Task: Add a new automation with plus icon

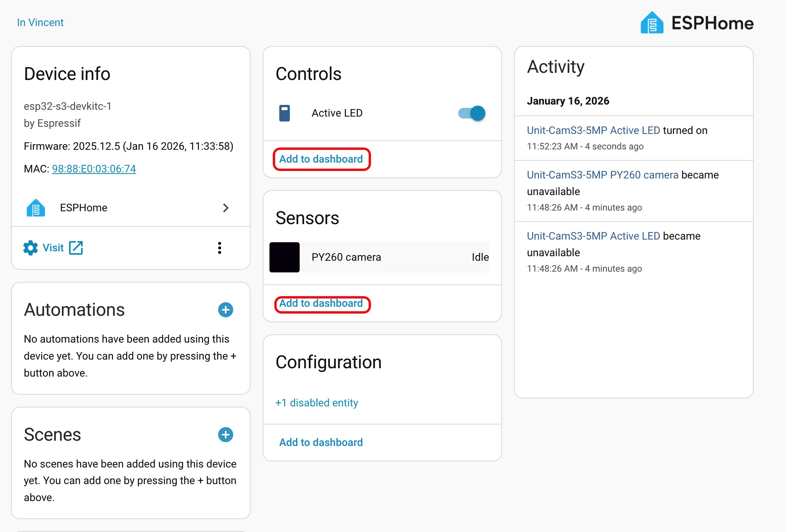Action: [226, 310]
